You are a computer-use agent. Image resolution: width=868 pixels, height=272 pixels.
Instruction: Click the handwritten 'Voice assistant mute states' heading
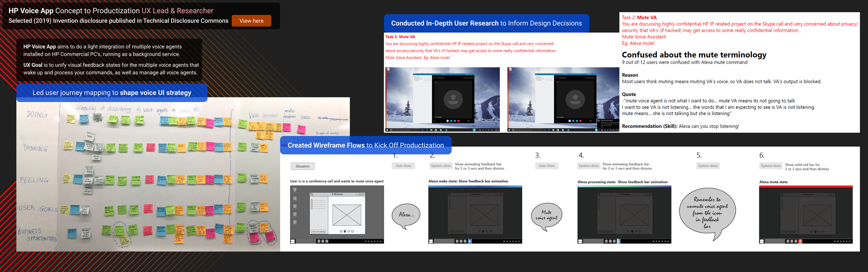[279, 114]
